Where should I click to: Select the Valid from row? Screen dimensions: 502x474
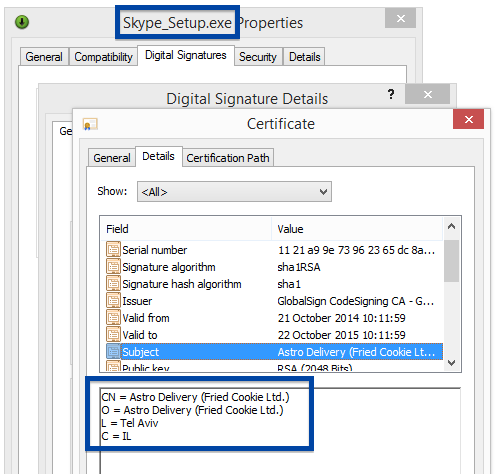click(274, 318)
